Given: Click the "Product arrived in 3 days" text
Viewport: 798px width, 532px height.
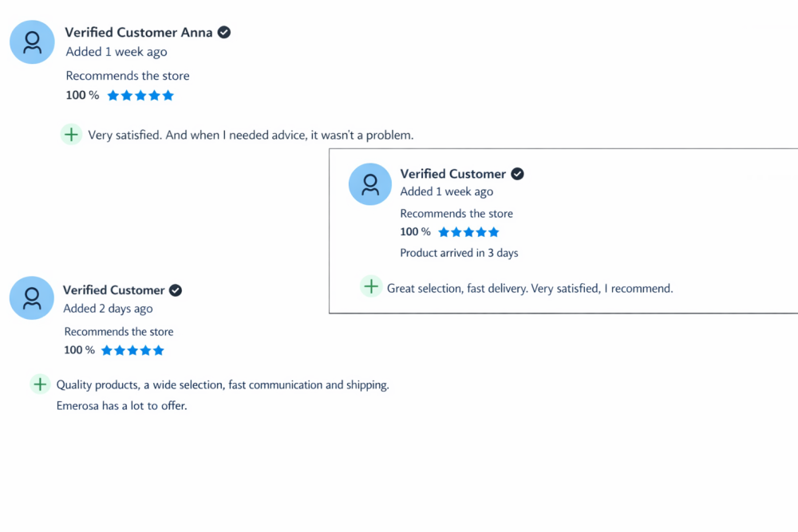Looking at the screenshot, I should pyautogui.click(x=459, y=253).
